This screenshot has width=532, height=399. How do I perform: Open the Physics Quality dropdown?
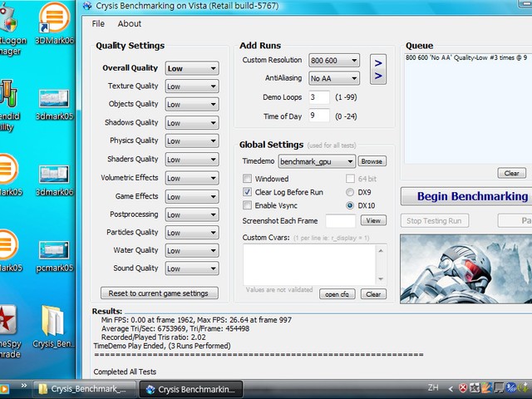coord(192,140)
